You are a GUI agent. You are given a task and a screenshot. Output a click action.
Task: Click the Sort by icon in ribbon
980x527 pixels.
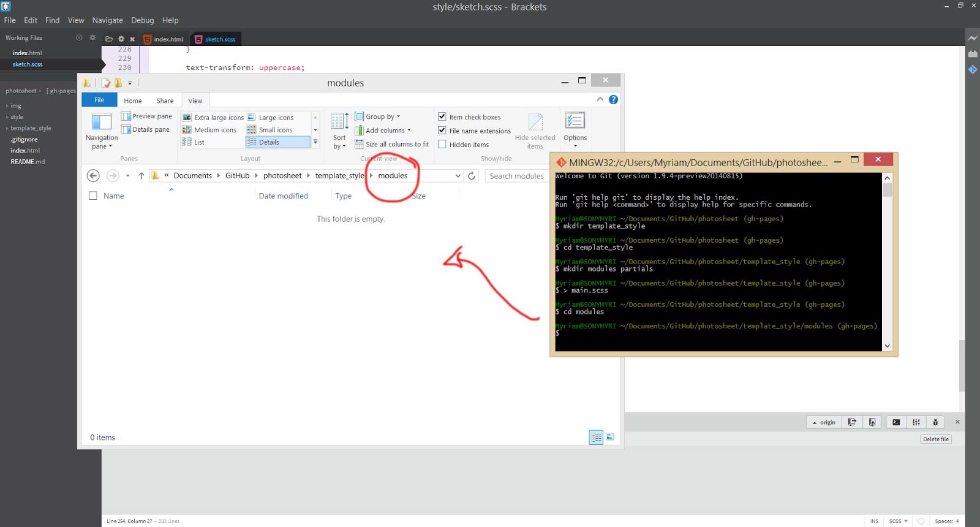point(340,121)
